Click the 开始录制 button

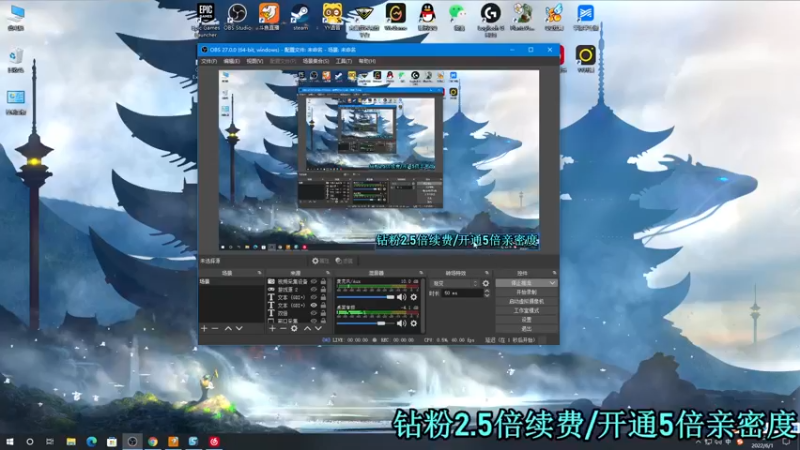coord(527,292)
